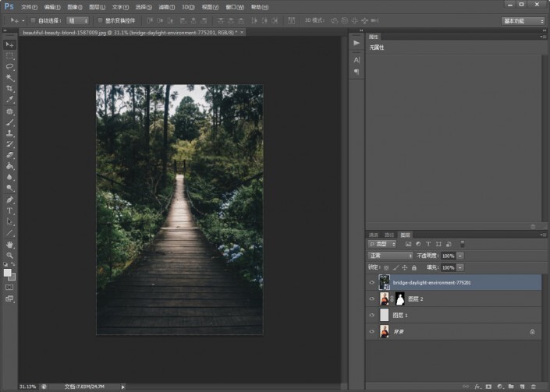Open the blend mode 正常 dropdown

(x=390, y=256)
